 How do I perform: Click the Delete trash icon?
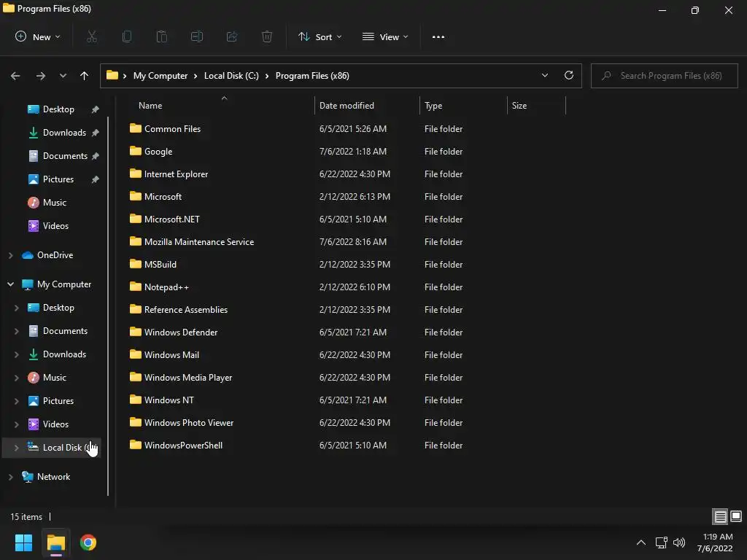pyautogui.click(x=267, y=36)
